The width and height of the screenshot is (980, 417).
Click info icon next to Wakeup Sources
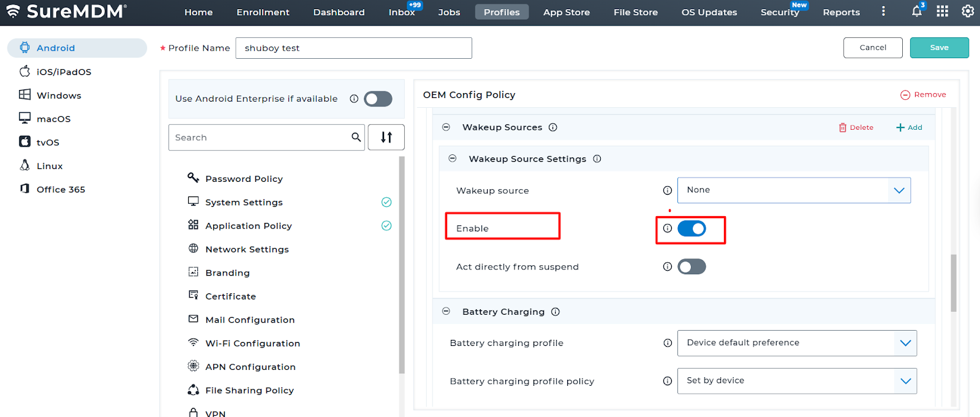552,127
